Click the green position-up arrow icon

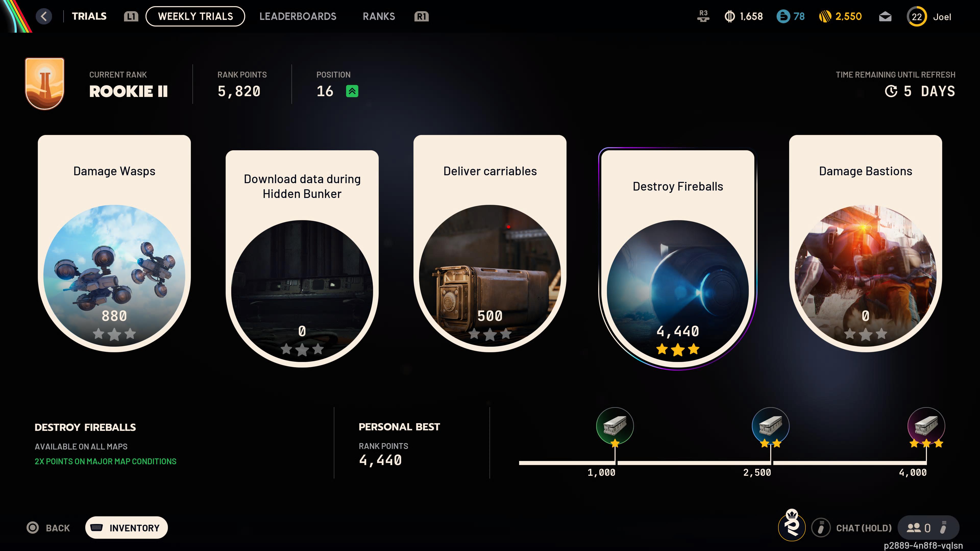pyautogui.click(x=352, y=91)
